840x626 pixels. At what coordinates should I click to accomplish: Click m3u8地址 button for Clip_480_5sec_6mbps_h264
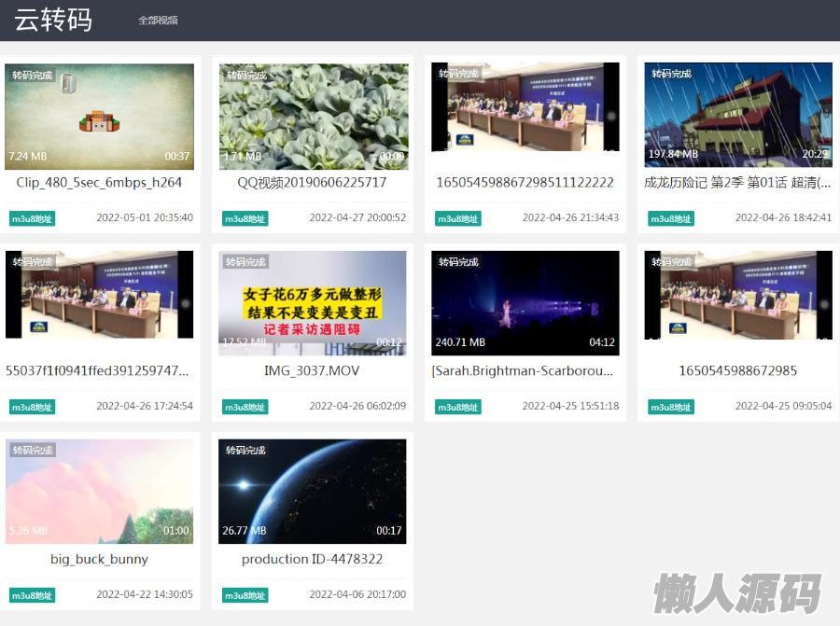pos(32,218)
